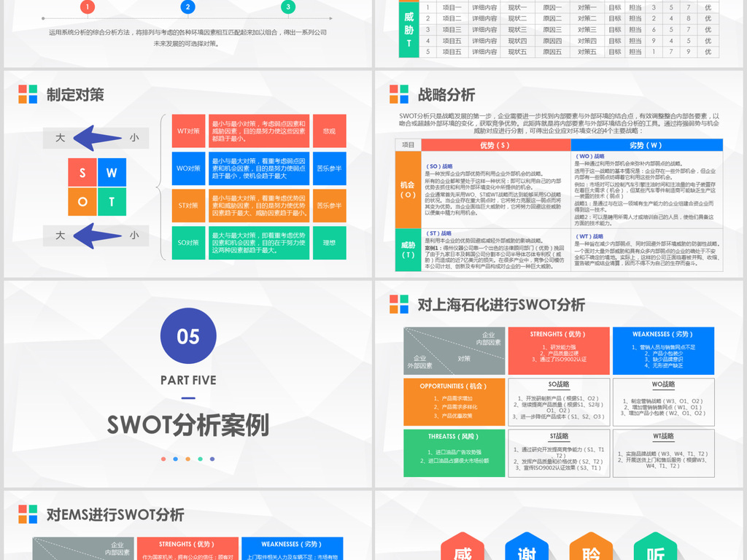The width and height of the screenshot is (747, 560).
Task: Click the four-color grid icon beside 制定对策
Action: click(28, 93)
